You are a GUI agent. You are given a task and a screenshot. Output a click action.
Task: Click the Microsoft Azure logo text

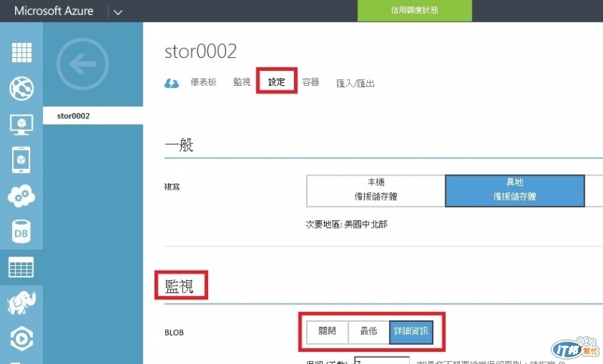(54, 11)
